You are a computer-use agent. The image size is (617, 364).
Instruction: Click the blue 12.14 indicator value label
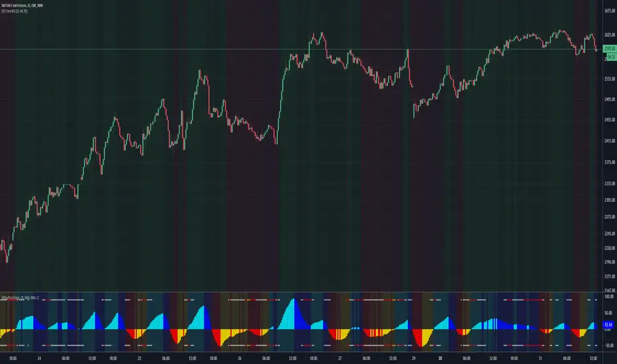[609, 325]
